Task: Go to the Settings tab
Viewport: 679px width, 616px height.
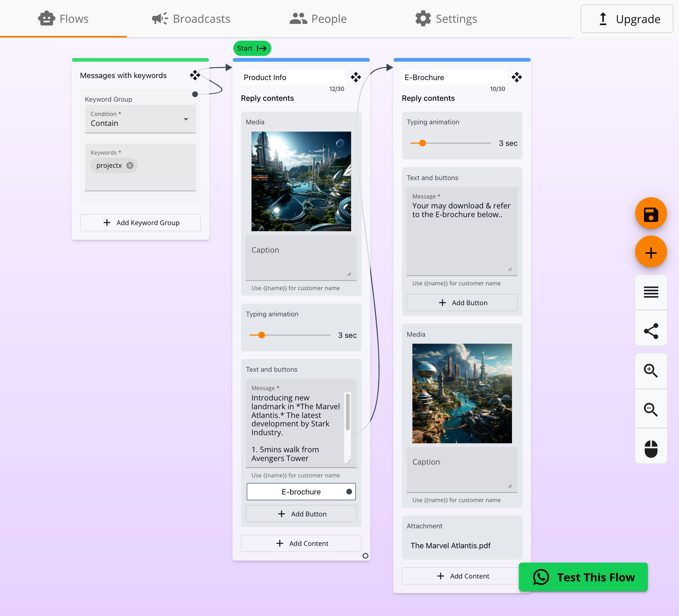Action: tap(446, 19)
